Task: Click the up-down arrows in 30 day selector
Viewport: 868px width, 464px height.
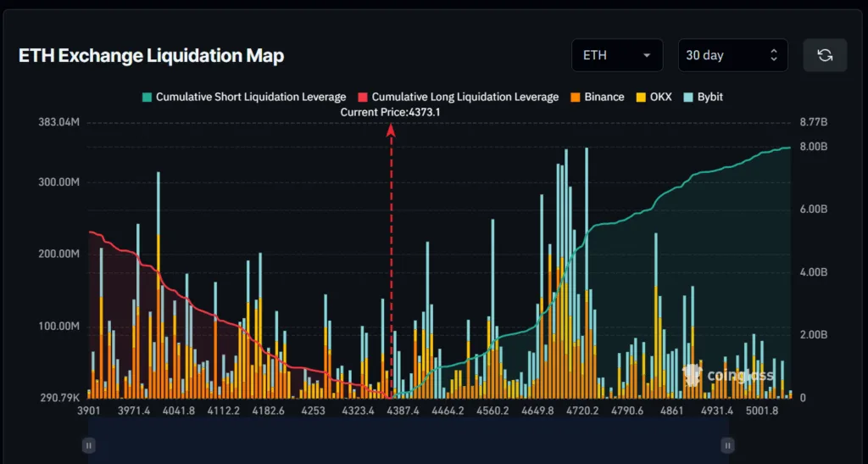Action: (x=773, y=55)
